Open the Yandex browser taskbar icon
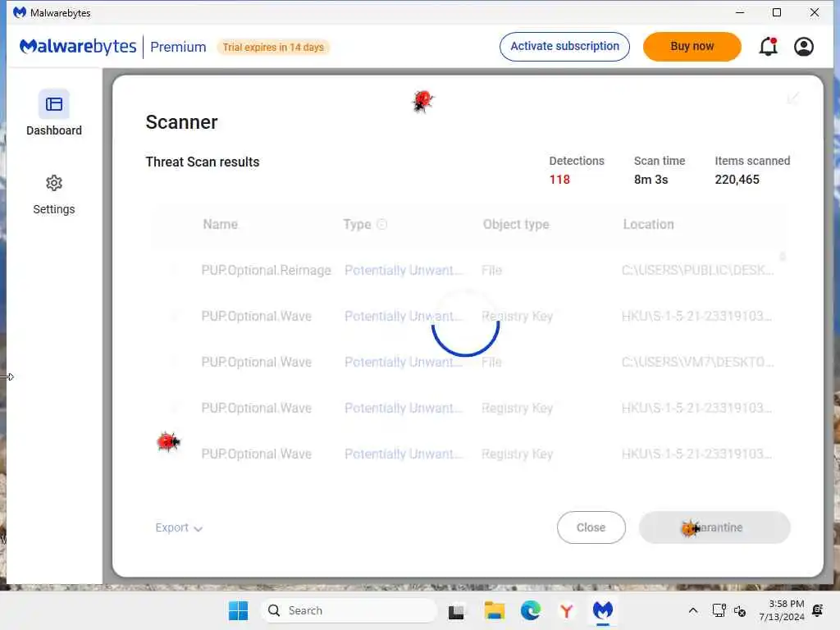Image resolution: width=840 pixels, height=630 pixels. click(566, 610)
